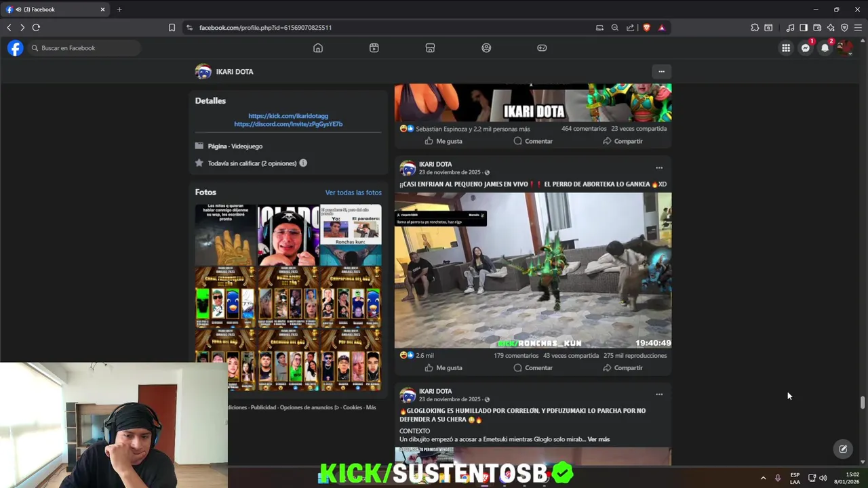Click Todavía sin calificar (2 opiniones)
The image size is (868, 488).
pyautogui.click(x=252, y=163)
